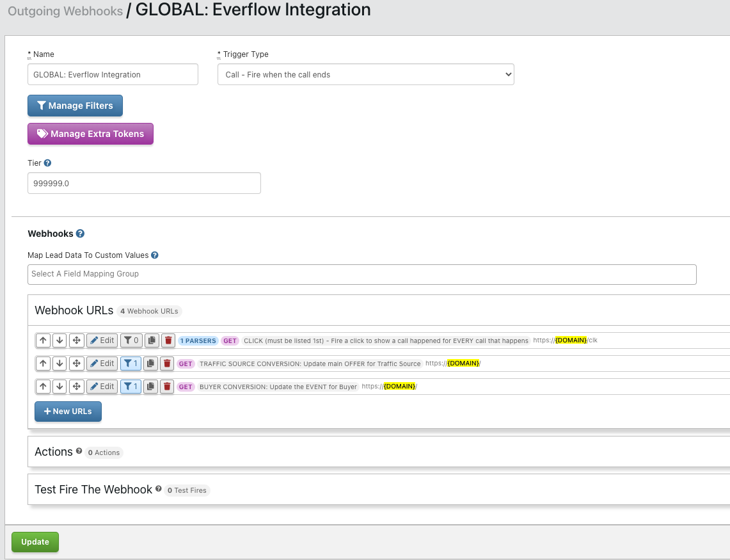Expand the Actions section
The width and height of the screenshot is (730, 560).
pos(379,451)
